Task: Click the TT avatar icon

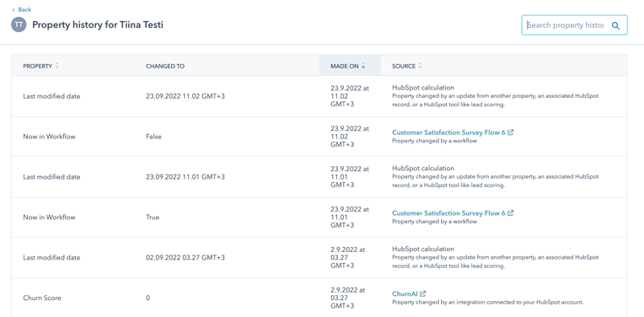Action: click(19, 24)
